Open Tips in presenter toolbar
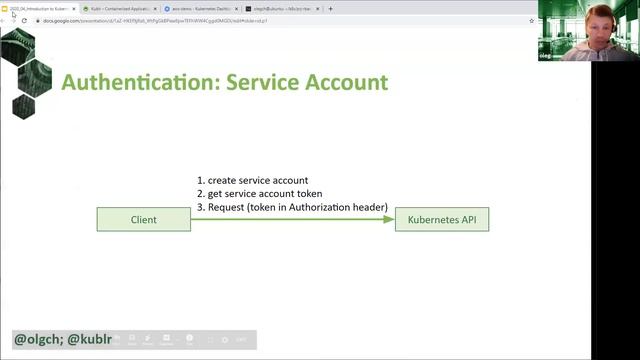640x360 pixels. point(189,339)
